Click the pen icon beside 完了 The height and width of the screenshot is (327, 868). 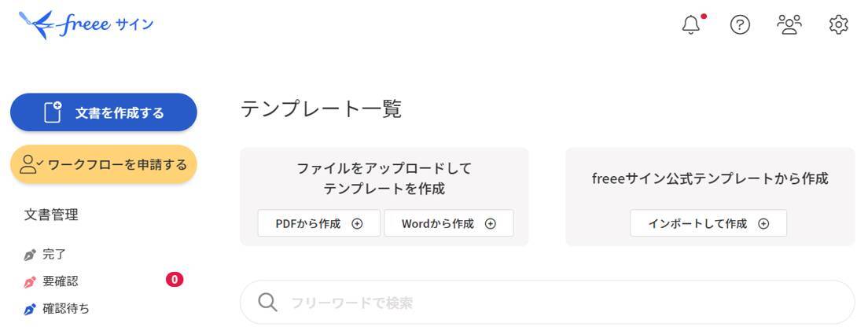click(x=30, y=255)
